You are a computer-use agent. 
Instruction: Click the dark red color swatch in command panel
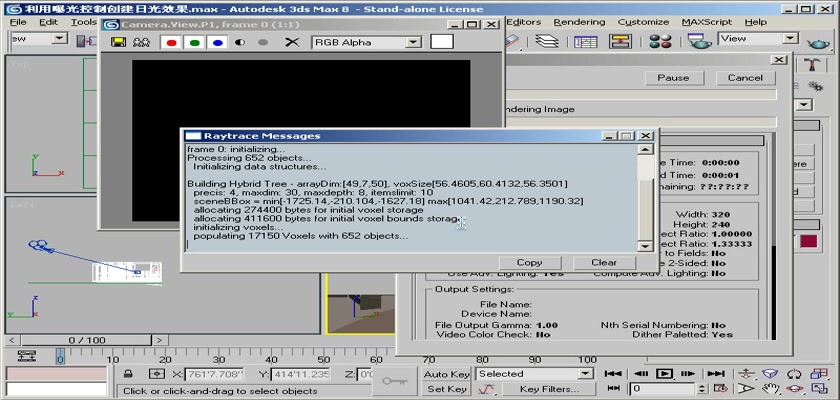808,241
